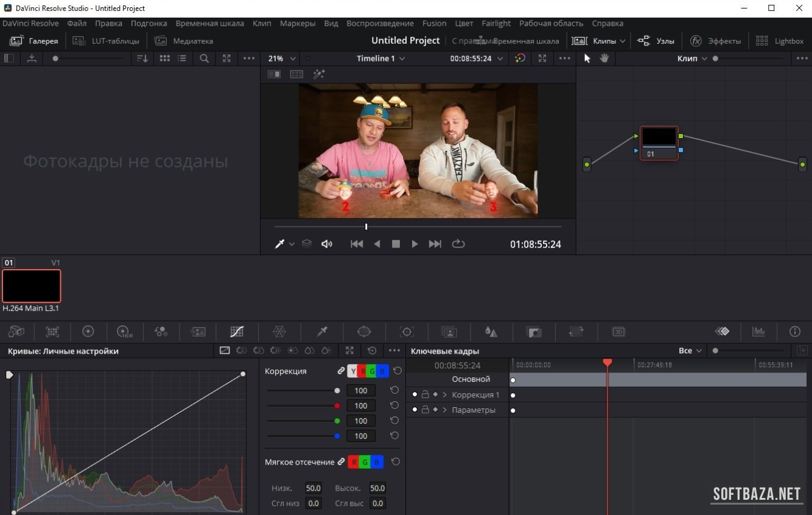
Task: Open the Tracker palette
Action: point(407,332)
